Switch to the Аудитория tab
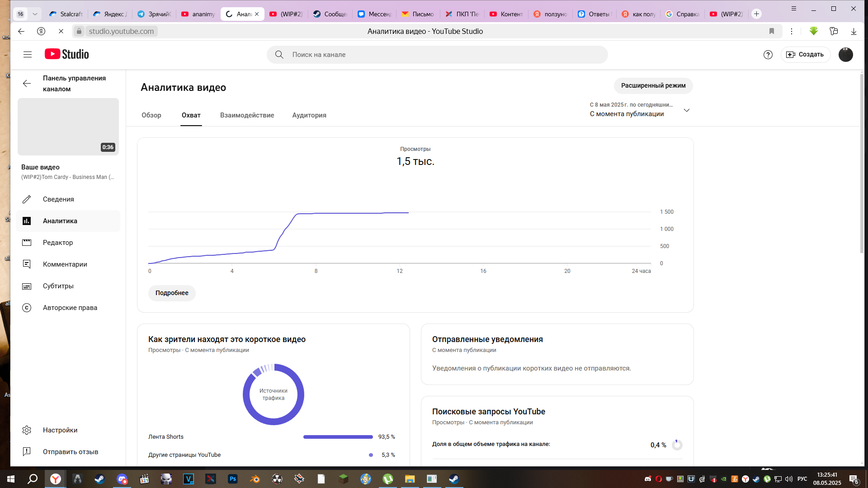 [x=309, y=115]
